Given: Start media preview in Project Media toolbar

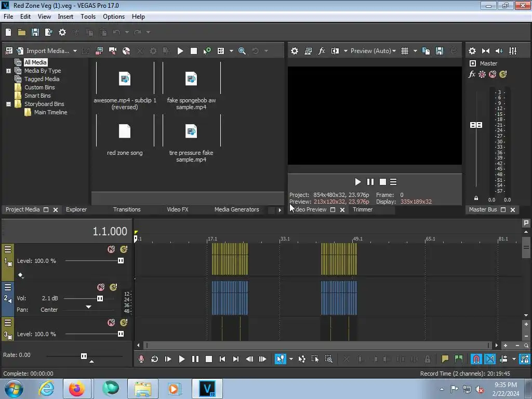Looking at the screenshot, I should (180, 51).
